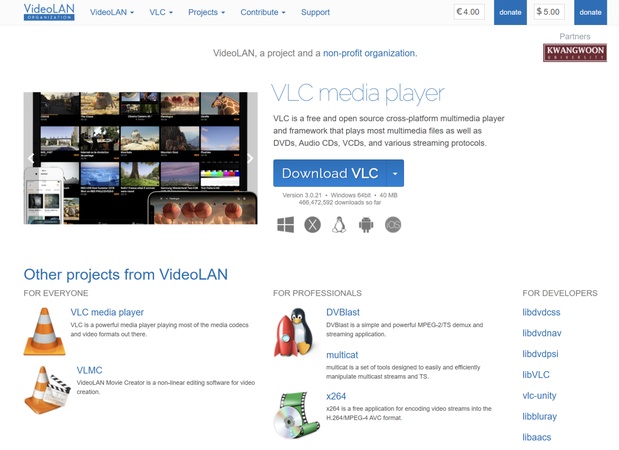This screenshot has width=619, height=450.
Task: Expand the Download VLC options arrow
Action: point(395,173)
